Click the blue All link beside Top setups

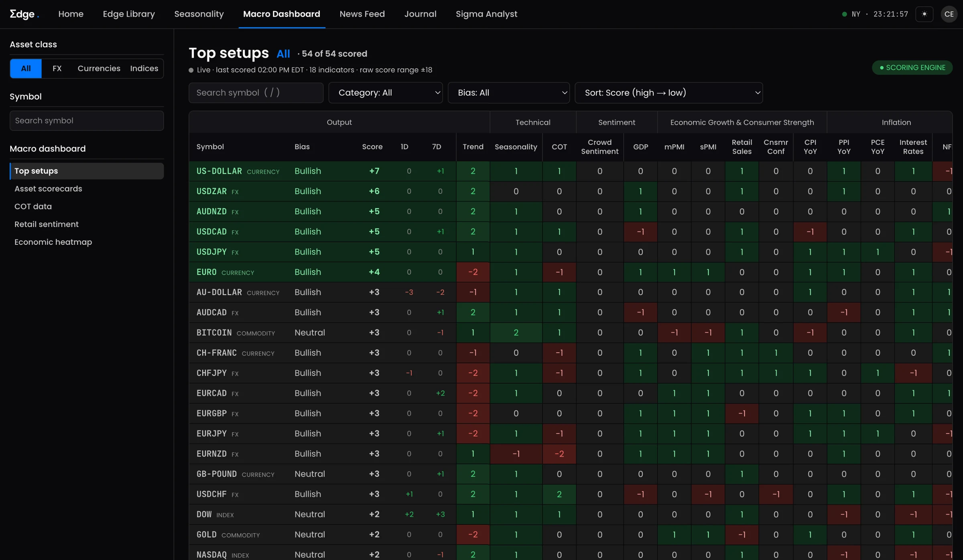pos(283,54)
